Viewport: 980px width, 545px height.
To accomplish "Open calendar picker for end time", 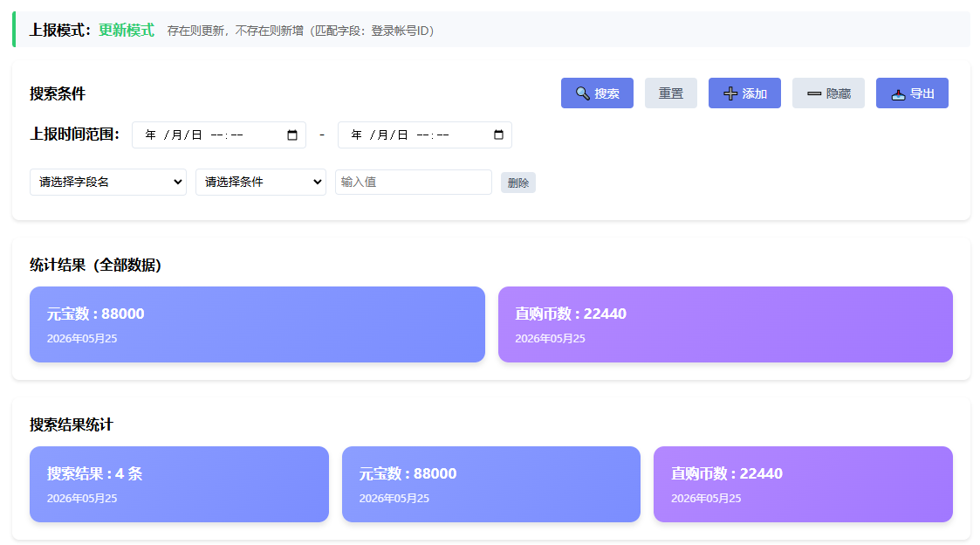I will click(x=498, y=135).
